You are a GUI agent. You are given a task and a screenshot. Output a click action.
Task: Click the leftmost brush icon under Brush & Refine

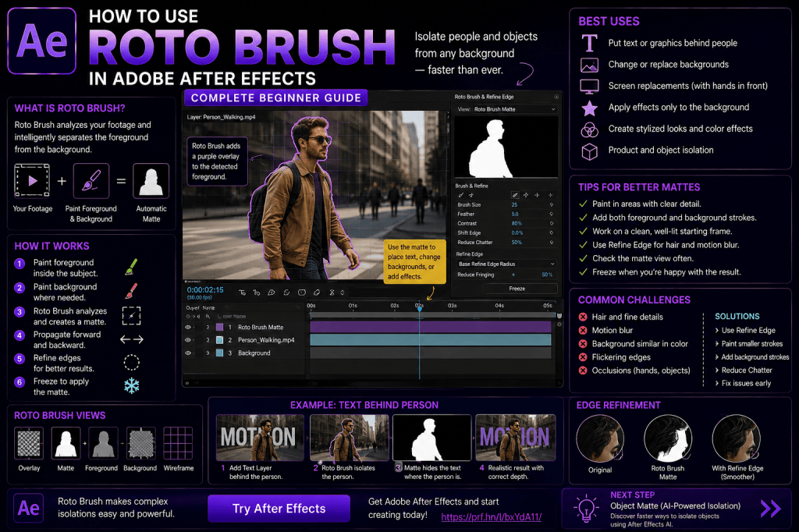(460, 195)
